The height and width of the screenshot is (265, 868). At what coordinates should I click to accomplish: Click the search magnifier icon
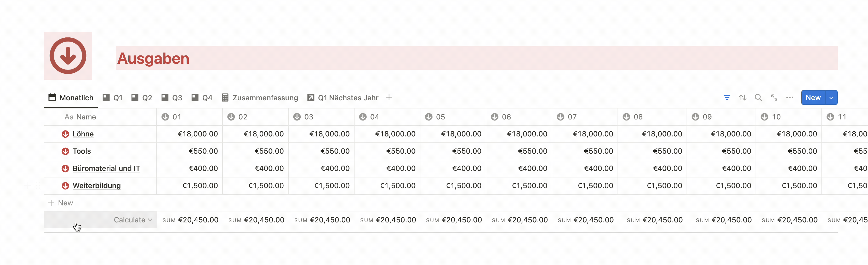pos(758,98)
